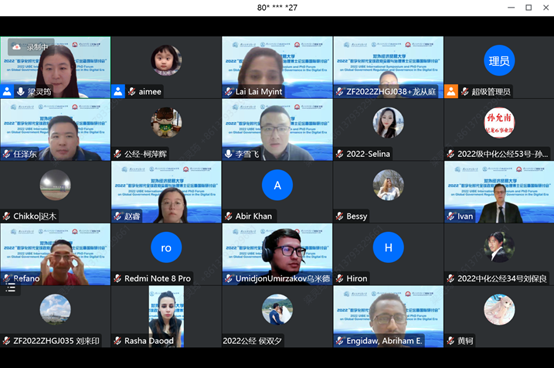554x368 pixels.
Task: Click the blue host badge beside 梁灵筠
Action: click(x=7, y=91)
